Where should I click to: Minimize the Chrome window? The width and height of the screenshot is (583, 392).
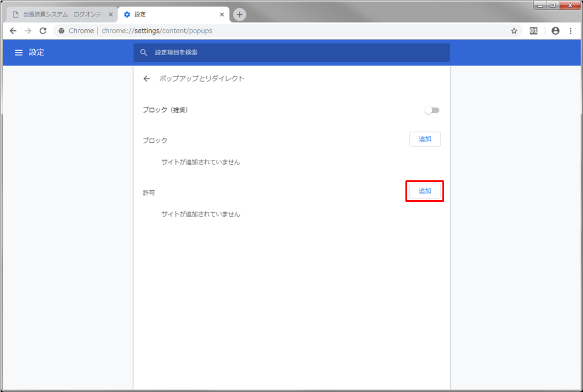pos(540,6)
